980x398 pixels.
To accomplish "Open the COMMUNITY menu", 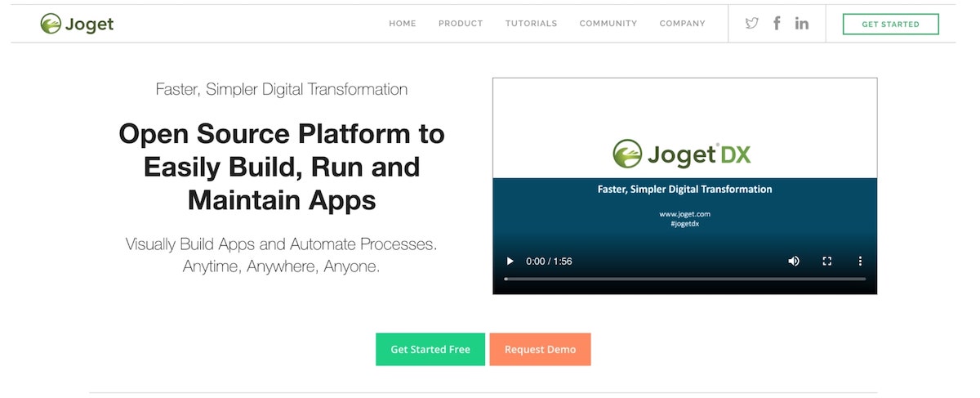I will click(608, 24).
